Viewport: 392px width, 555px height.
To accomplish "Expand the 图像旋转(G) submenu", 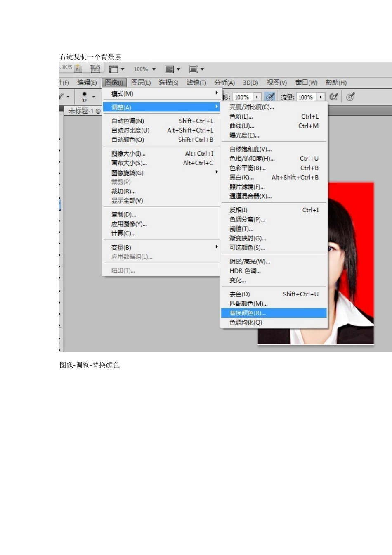I will click(161, 173).
